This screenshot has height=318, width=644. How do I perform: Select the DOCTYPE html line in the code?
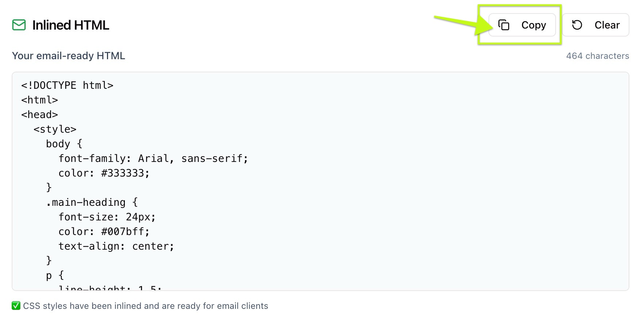[67, 85]
